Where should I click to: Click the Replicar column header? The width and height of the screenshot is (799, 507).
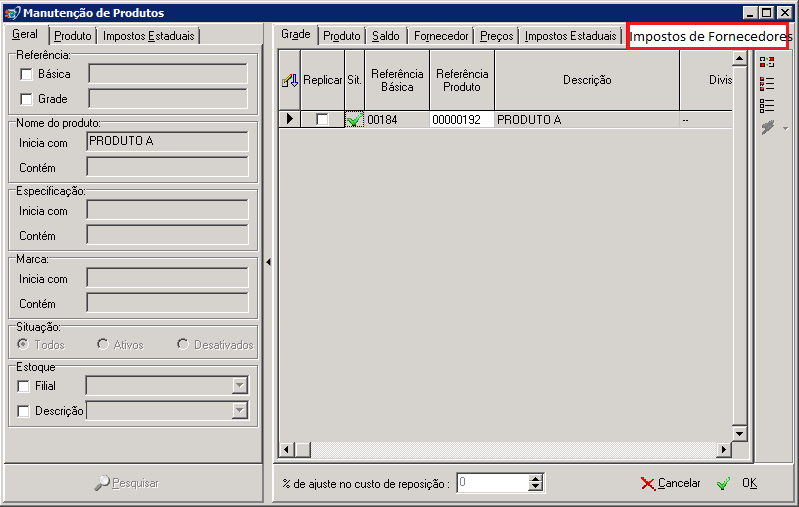323,80
